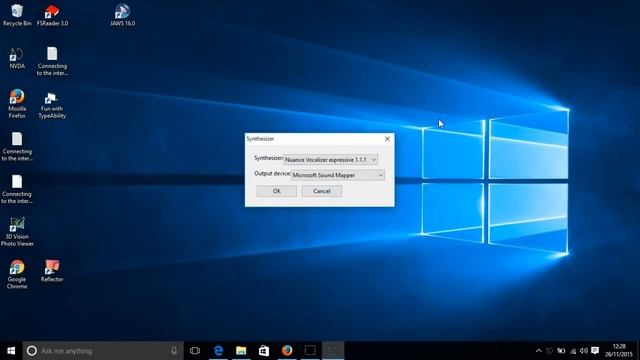Open the volume control in the tray

click(x=584, y=351)
